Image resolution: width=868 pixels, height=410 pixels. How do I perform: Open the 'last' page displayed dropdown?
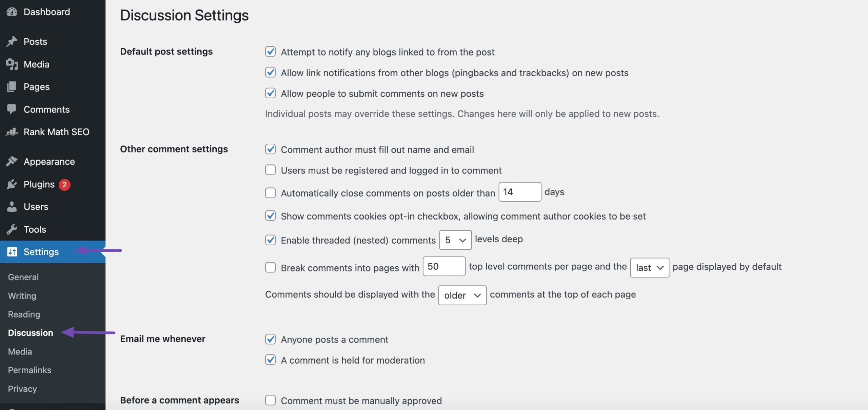tap(649, 267)
